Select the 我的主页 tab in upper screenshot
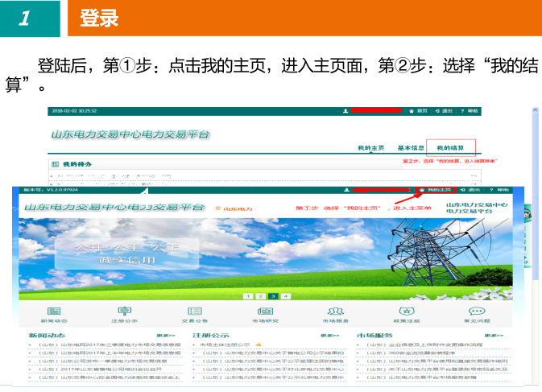 pyautogui.click(x=370, y=148)
